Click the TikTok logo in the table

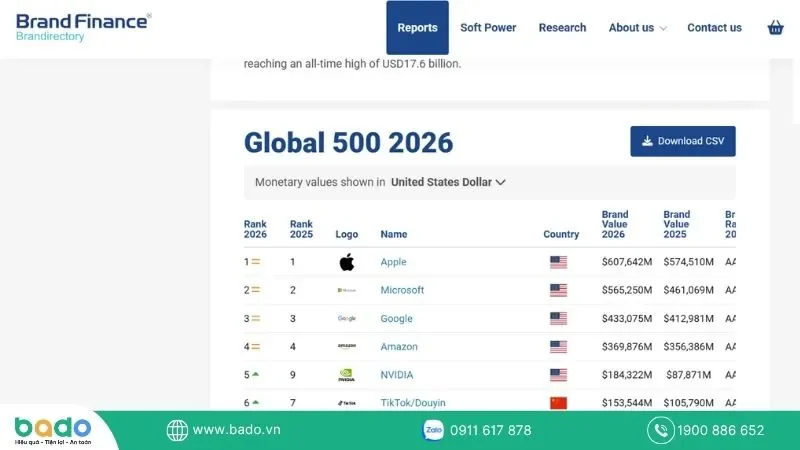347,403
